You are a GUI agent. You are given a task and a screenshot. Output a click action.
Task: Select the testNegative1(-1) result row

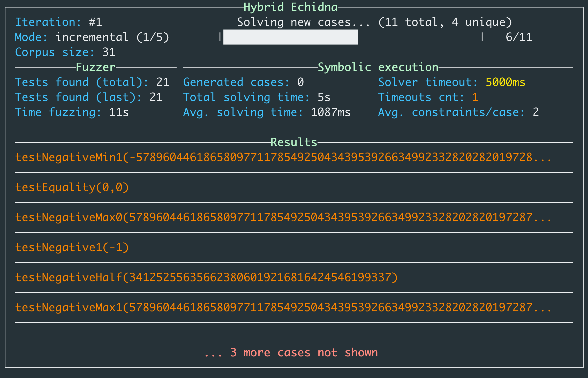72,248
